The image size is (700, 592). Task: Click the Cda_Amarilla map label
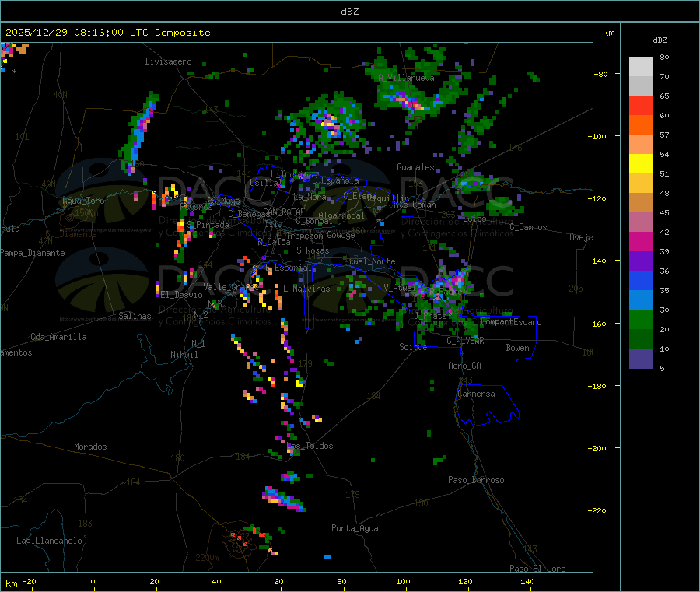click(58, 337)
